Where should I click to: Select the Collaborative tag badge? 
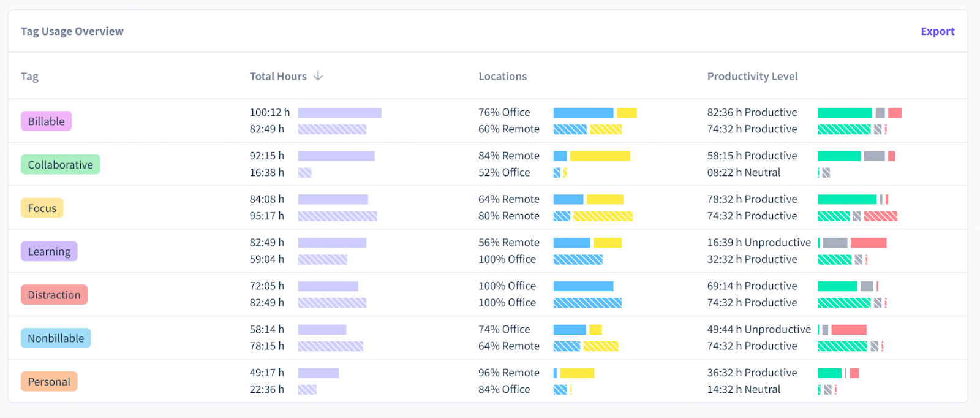[x=60, y=165]
